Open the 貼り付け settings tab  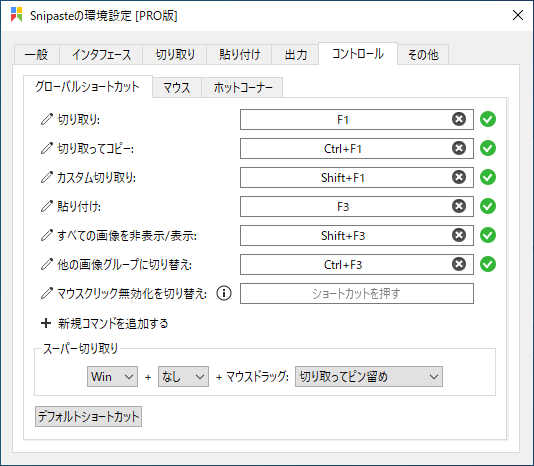point(239,55)
